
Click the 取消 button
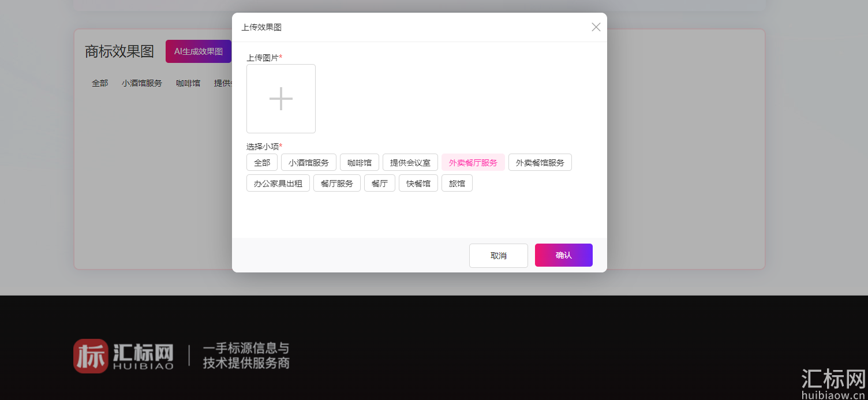499,255
